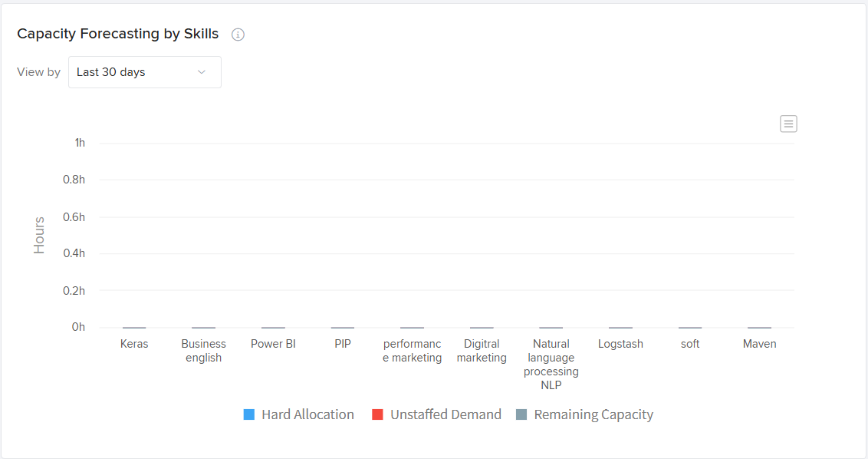Click the Capacity Forecasting by Skills title
This screenshot has width=868, height=459.
pos(118,34)
